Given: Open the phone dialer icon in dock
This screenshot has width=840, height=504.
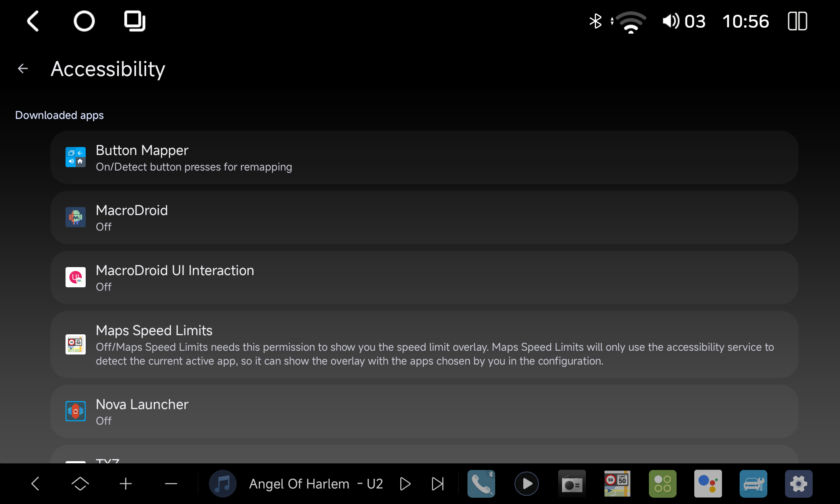Looking at the screenshot, I should [x=481, y=484].
